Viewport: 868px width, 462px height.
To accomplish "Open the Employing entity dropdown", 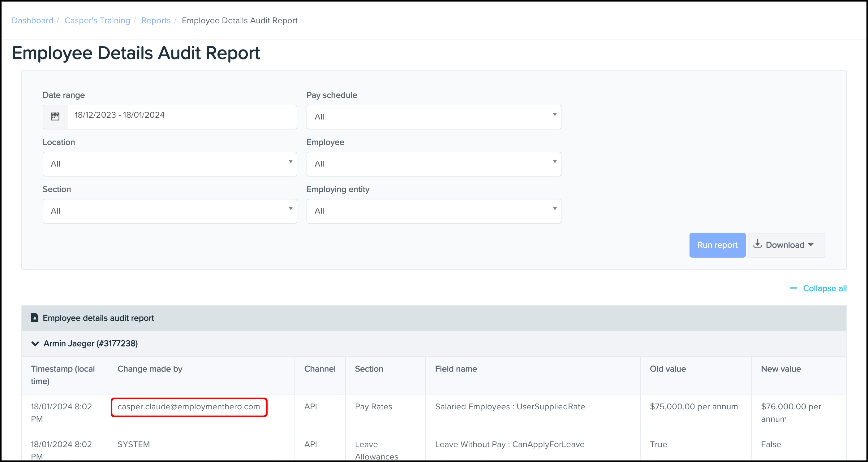I will coord(433,211).
